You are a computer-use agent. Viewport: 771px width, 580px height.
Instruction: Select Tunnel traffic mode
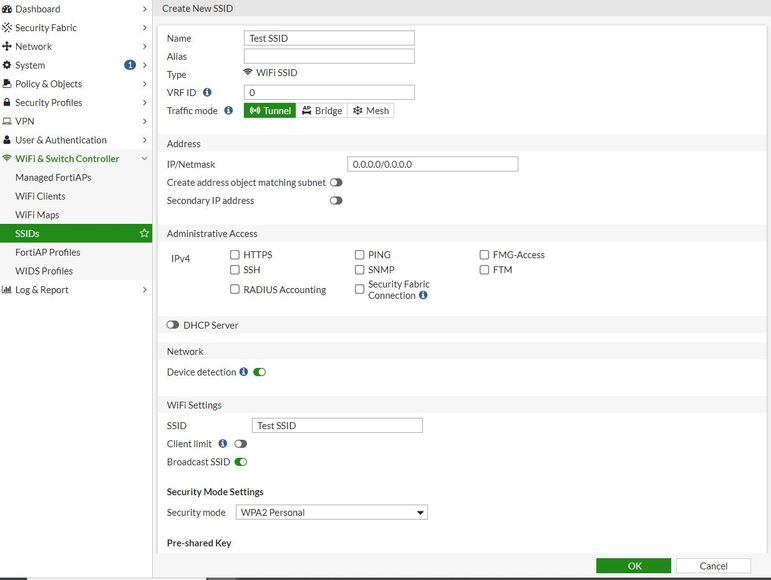270,111
